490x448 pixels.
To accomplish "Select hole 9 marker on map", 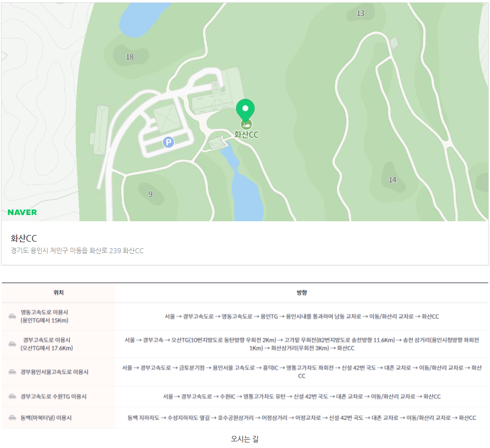I will [150, 194].
